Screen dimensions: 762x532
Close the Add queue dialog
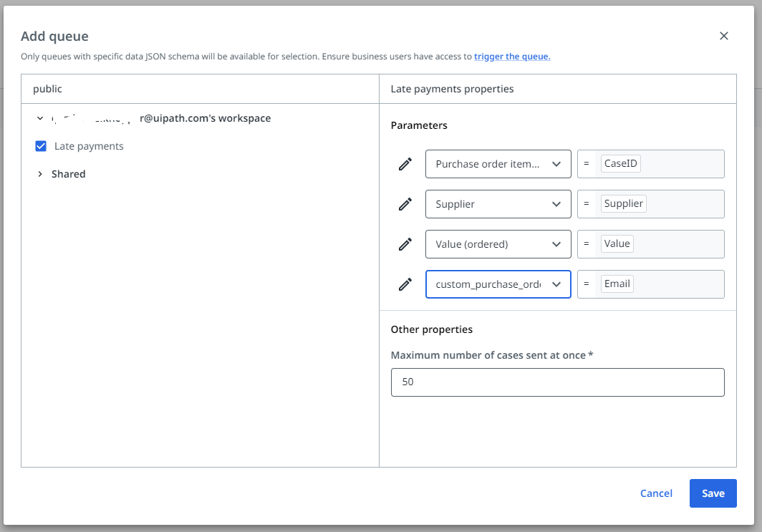click(x=723, y=36)
